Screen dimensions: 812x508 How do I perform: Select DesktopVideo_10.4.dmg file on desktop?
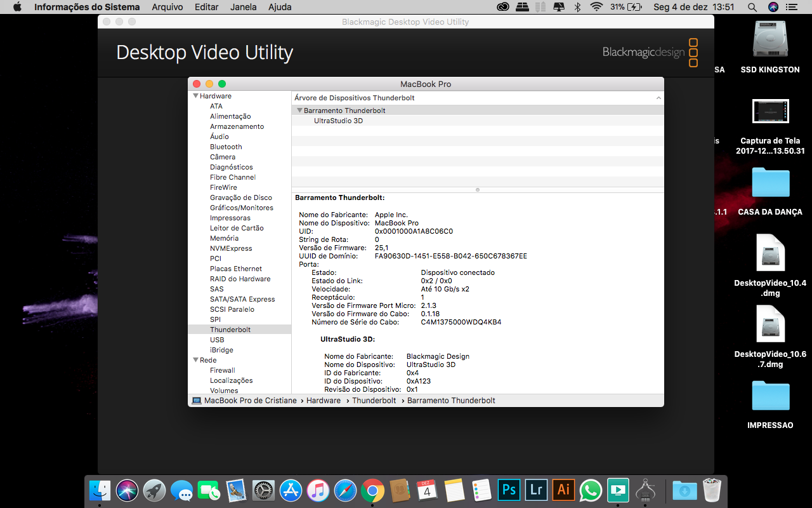(x=770, y=265)
